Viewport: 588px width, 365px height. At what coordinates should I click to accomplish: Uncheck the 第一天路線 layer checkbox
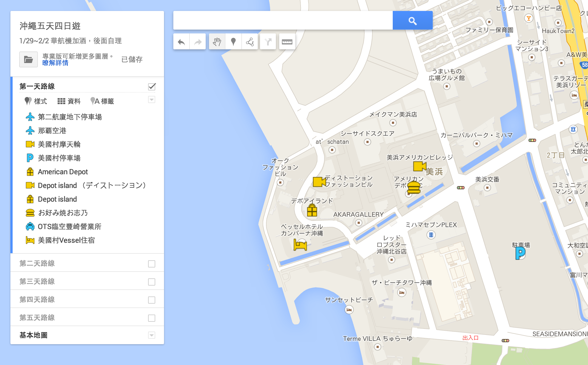[x=152, y=87]
